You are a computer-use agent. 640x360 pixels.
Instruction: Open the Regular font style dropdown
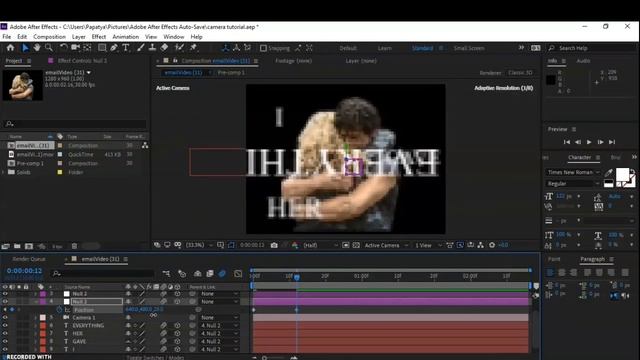coord(573,184)
